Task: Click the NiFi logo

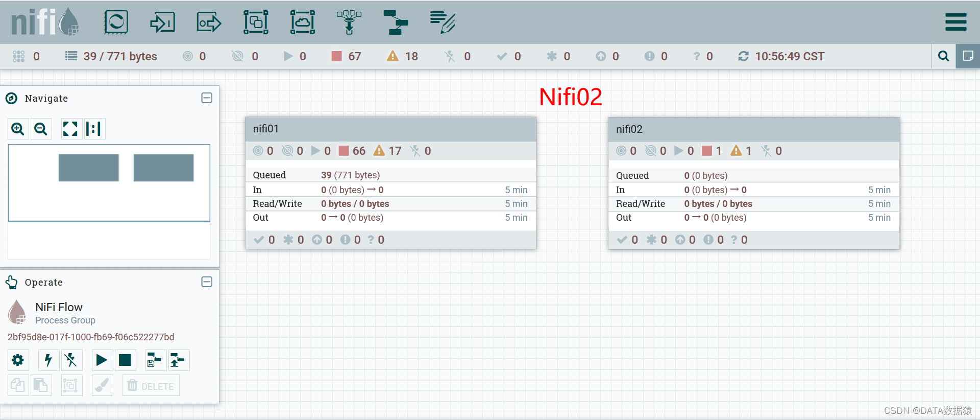Action: click(x=45, y=22)
